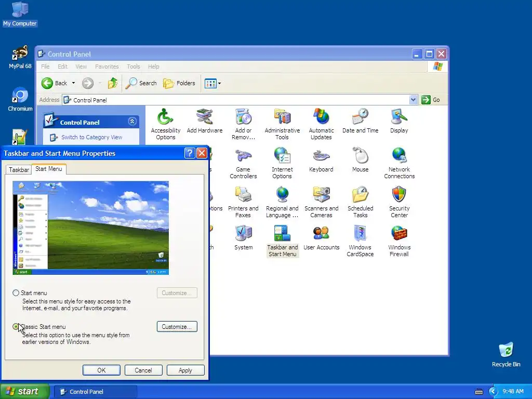Open Security Center icon
The width and height of the screenshot is (532, 399).
(399, 202)
